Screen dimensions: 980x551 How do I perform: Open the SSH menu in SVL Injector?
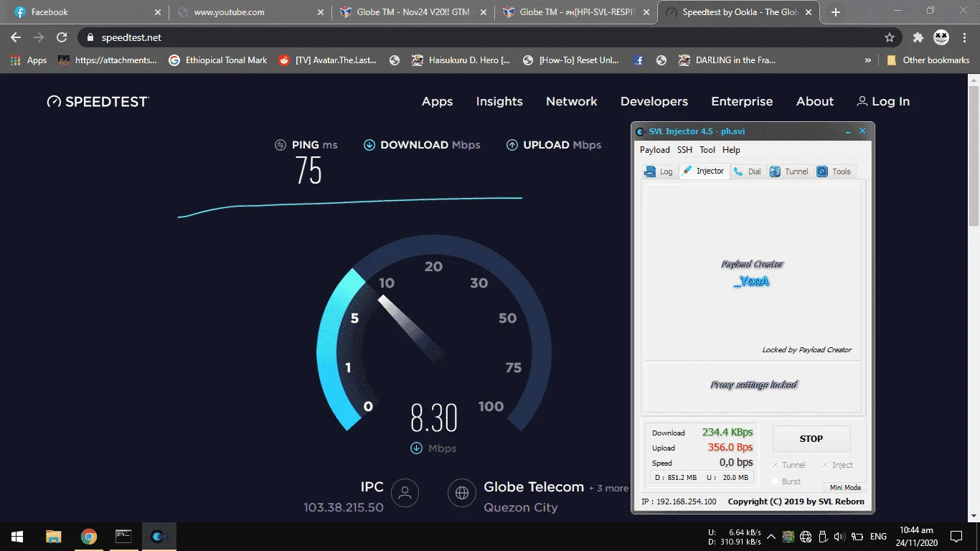(x=685, y=150)
